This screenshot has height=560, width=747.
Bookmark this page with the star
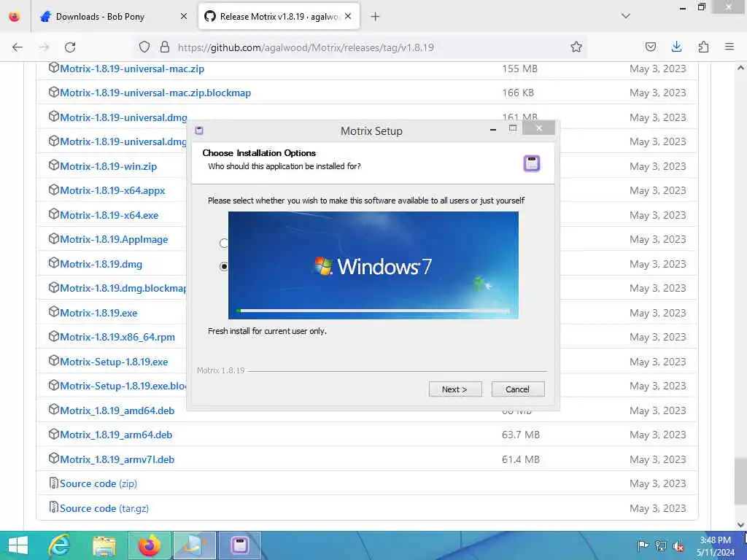[576, 47]
